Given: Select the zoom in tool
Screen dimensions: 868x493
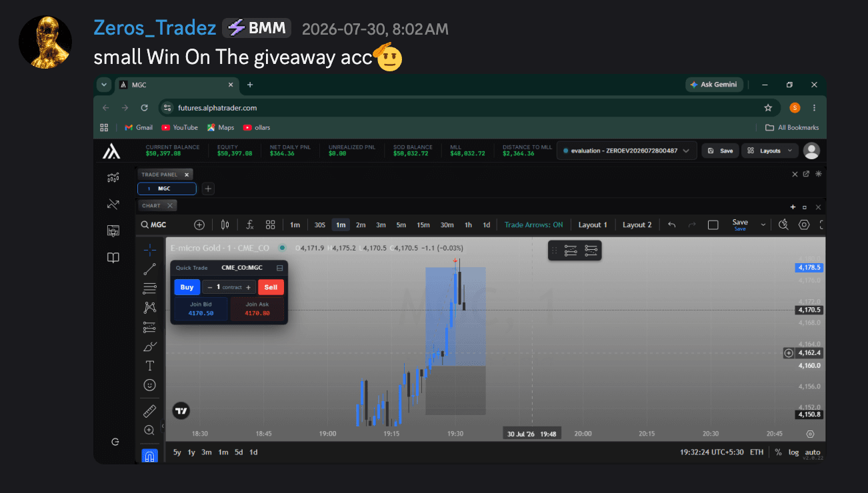Looking at the screenshot, I should tap(150, 430).
